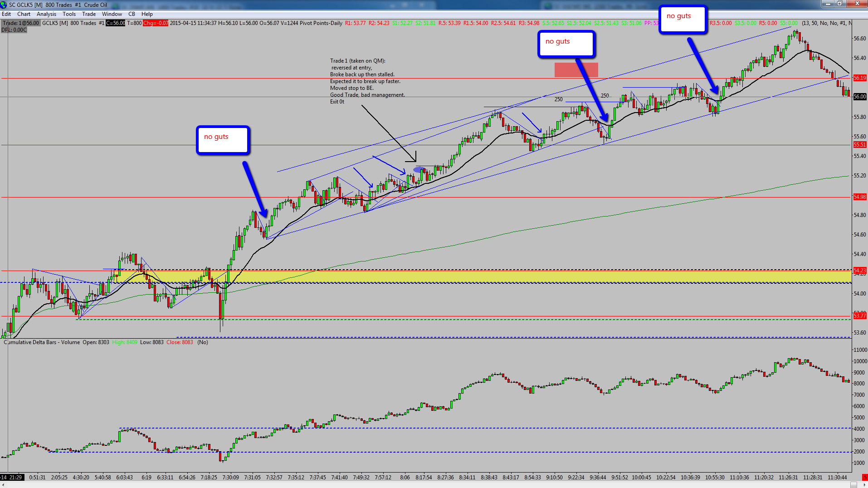This screenshot has width=868, height=488.
Task: Click the 'S3: 51.06' pivot value
Action: [632, 23]
